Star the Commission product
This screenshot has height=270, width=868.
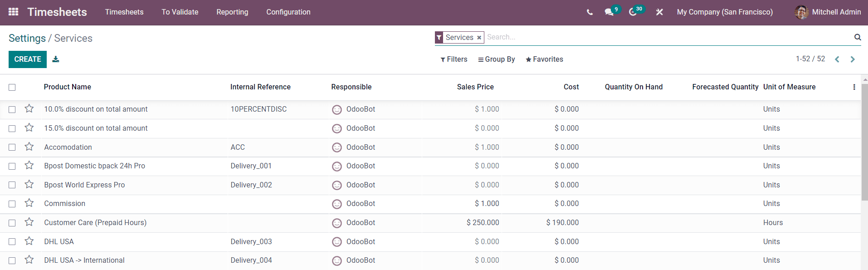click(x=29, y=203)
